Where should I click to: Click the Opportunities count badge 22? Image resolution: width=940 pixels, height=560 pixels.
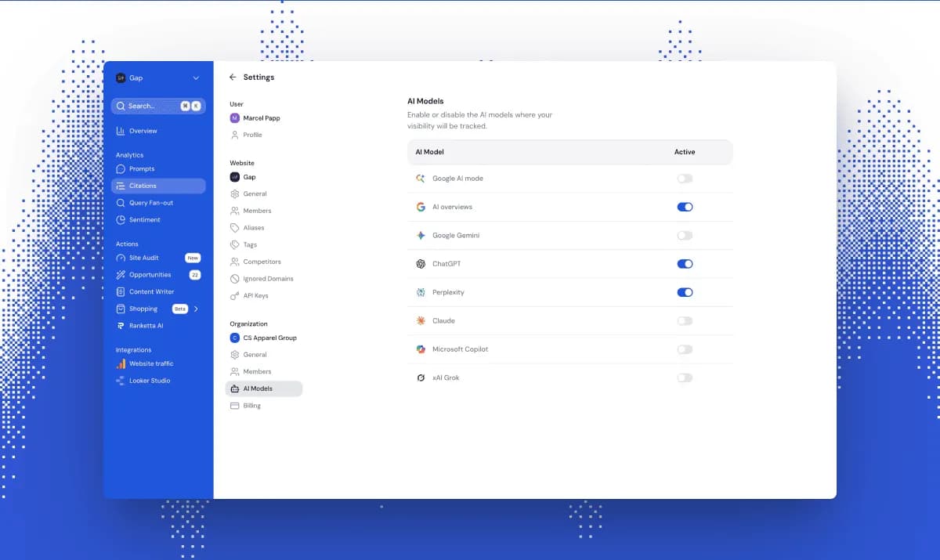[x=195, y=275]
